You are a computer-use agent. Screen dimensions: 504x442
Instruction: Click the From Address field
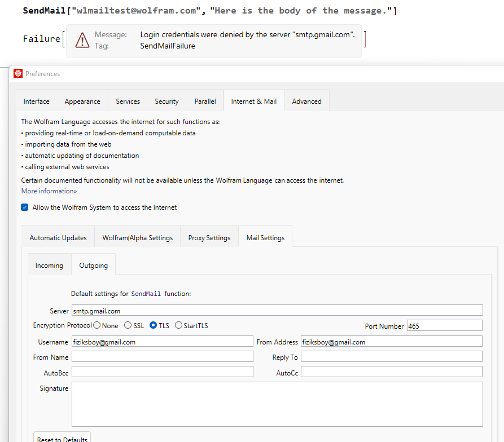pyautogui.click(x=392, y=342)
